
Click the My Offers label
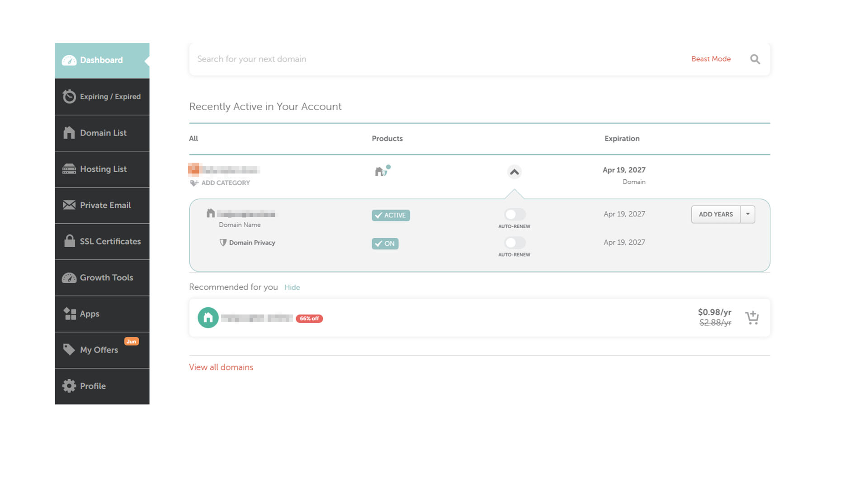99,350
